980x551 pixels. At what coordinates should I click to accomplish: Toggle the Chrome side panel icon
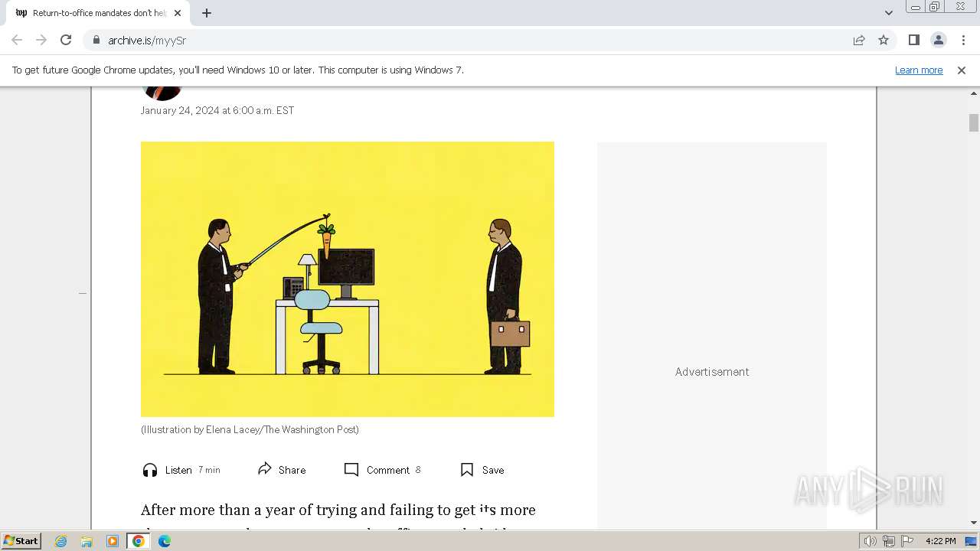point(914,40)
